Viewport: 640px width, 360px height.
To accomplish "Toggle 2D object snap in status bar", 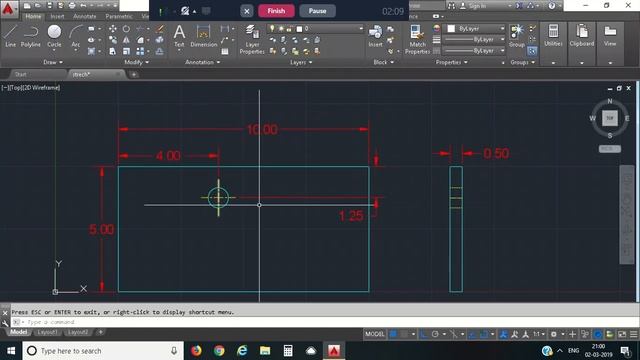I will click(x=484, y=334).
